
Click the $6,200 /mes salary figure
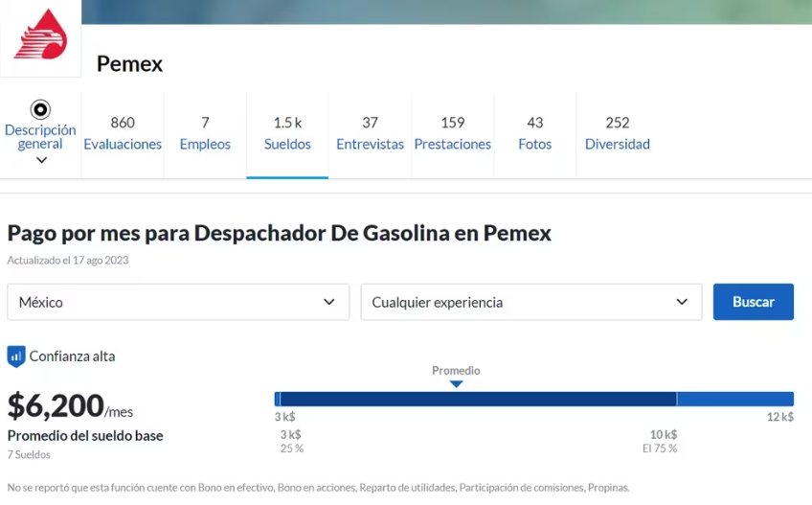(70, 405)
